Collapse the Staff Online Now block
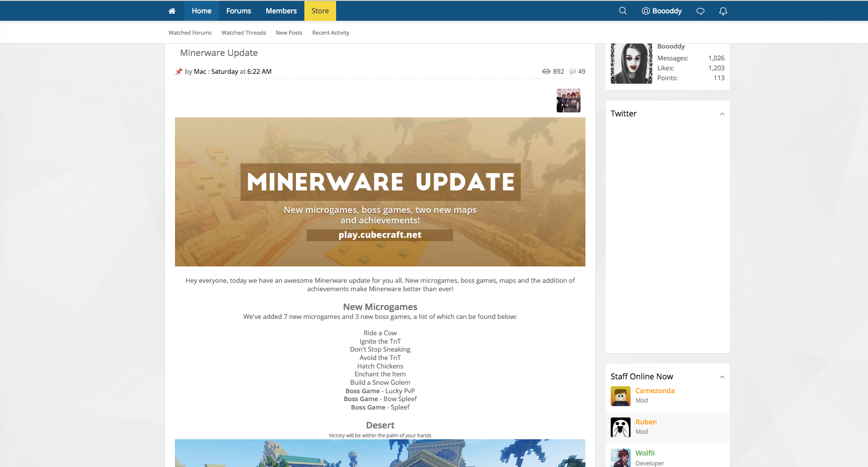The width and height of the screenshot is (868, 467). [x=722, y=377]
